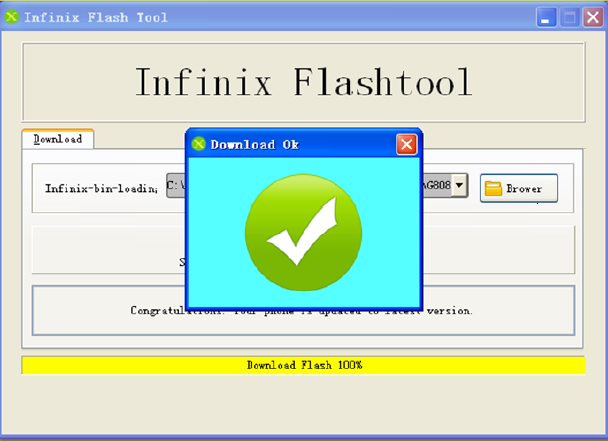
Task: Click the green checkmark image
Action: pos(303,232)
